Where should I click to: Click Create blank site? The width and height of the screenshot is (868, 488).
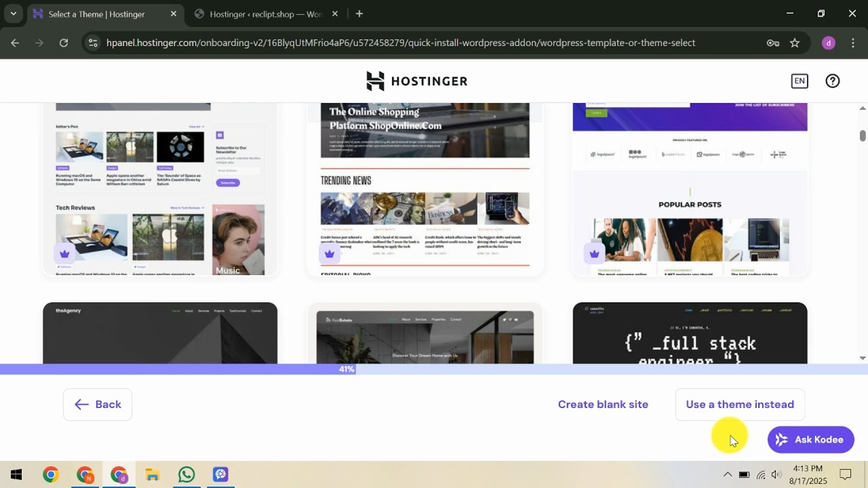coord(603,405)
